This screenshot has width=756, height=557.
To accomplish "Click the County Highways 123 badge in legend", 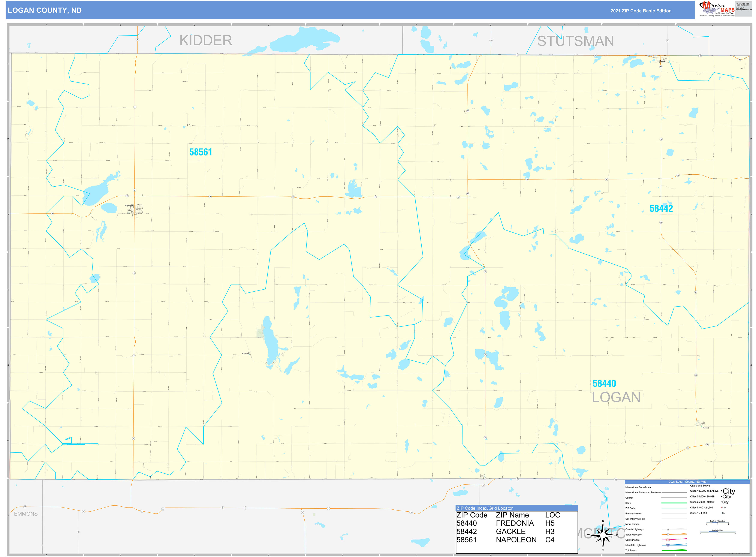I will pyautogui.click(x=668, y=529).
